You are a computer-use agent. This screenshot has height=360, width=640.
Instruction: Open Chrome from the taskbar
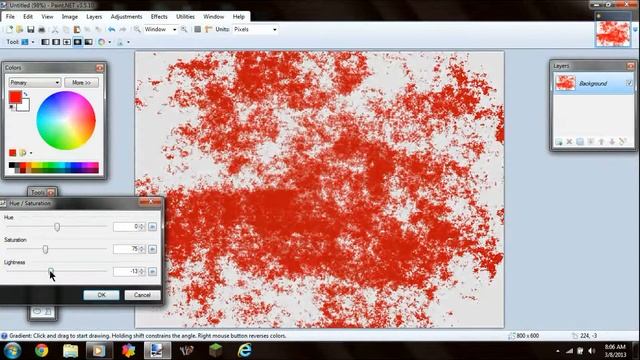click(x=41, y=350)
